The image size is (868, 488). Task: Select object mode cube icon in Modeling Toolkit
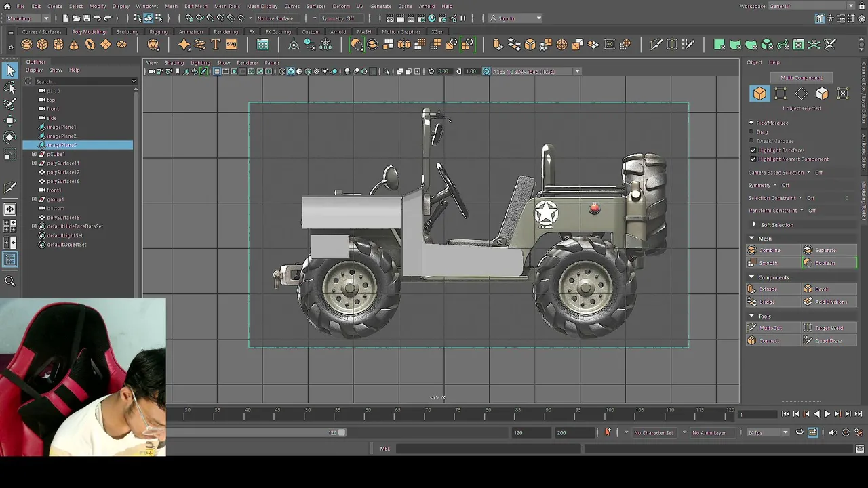click(759, 94)
